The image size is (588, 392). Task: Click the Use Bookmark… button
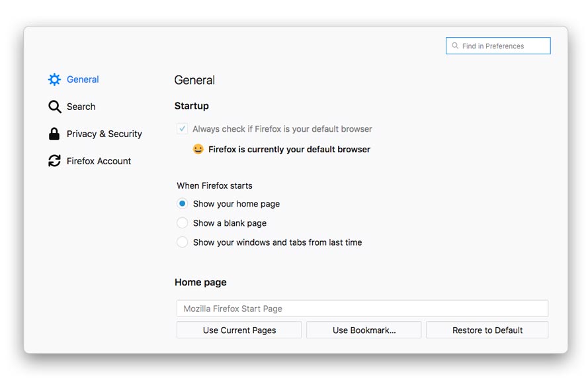point(364,330)
